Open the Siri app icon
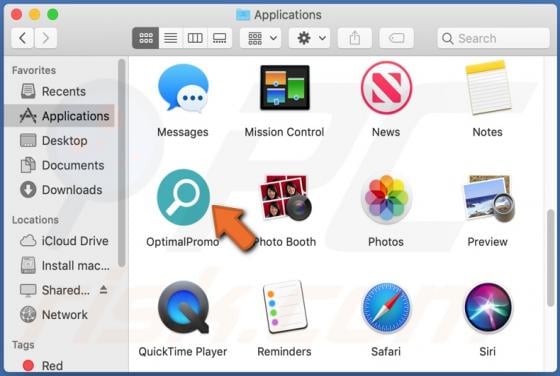Viewport: 560px width, 376px height. 488,308
